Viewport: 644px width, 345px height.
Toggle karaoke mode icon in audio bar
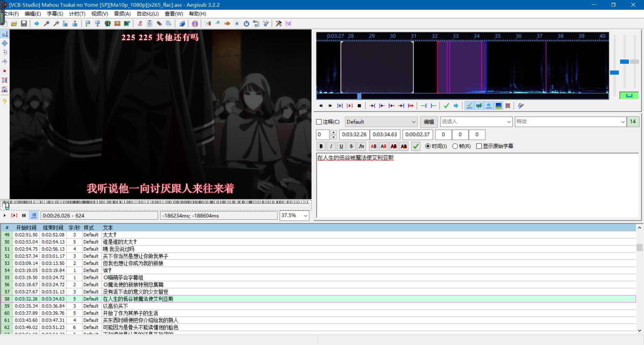tap(521, 106)
